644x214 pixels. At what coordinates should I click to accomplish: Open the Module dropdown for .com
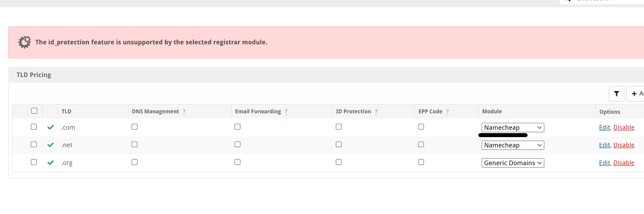[x=513, y=128]
